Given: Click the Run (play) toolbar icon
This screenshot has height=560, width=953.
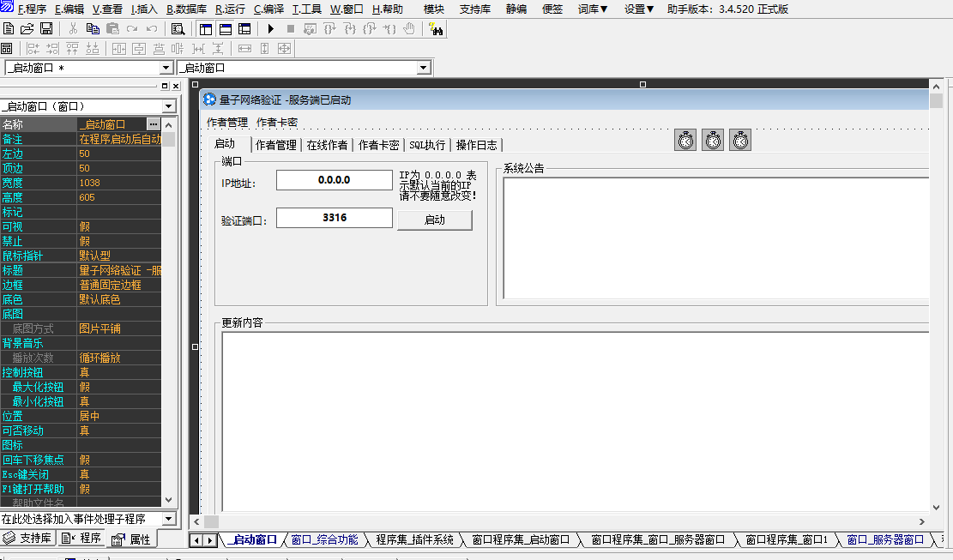Looking at the screenshot, I should [271, 29].
